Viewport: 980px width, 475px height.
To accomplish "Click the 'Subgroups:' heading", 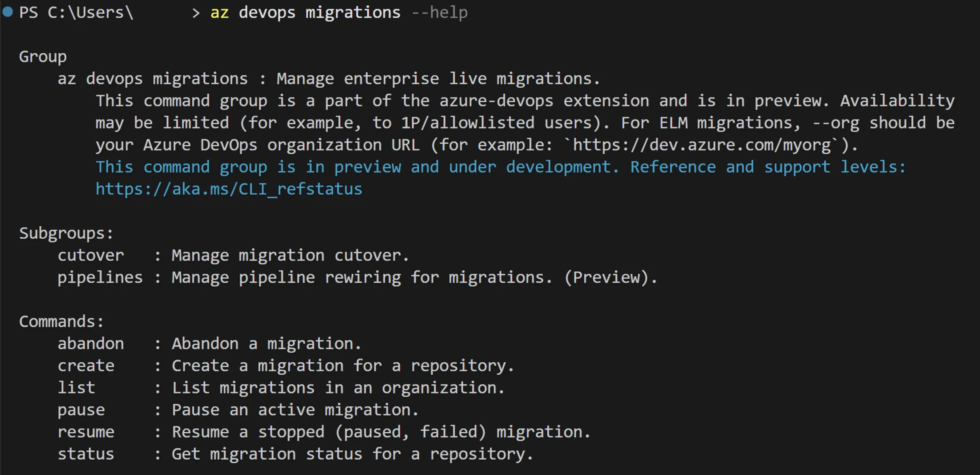I will (x=66, y=234).
